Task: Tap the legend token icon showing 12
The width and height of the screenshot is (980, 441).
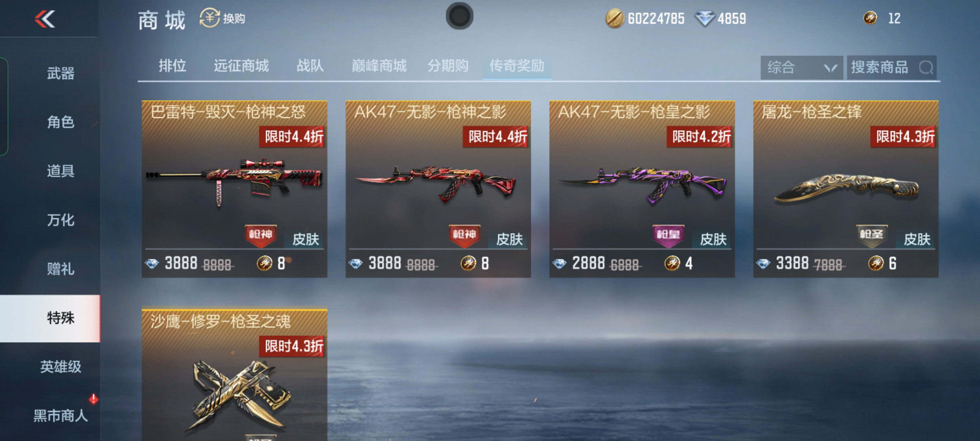Action: (870, 18)
